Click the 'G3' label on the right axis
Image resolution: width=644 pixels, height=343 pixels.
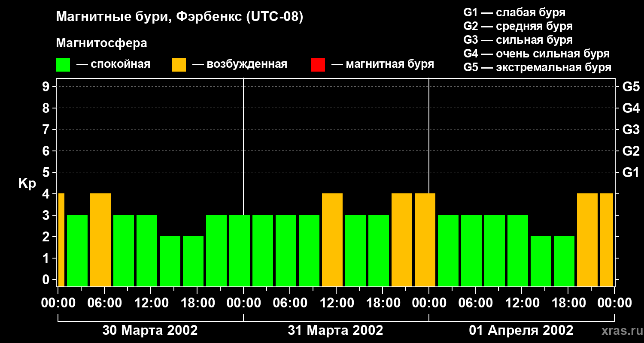[631, 129]
